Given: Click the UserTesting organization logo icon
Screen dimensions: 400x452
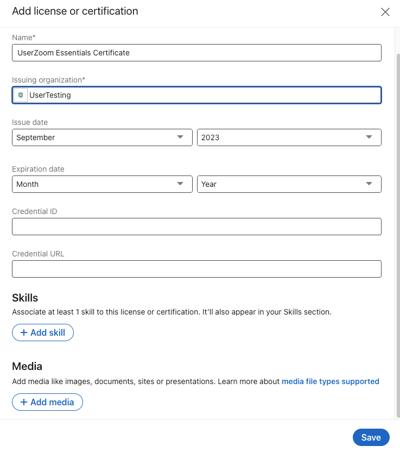Looking at the screenshot, I should 20,95.
